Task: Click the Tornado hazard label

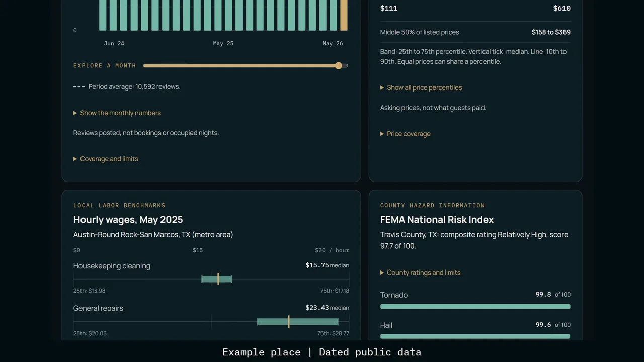Action: point(394,295)
